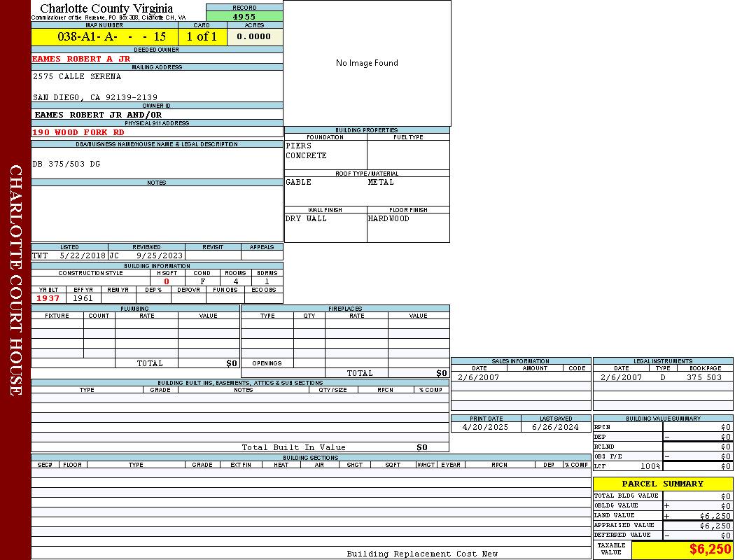The image size is (735, 560).
Task: Click the red taxable value $6,250
Action: 710,549
